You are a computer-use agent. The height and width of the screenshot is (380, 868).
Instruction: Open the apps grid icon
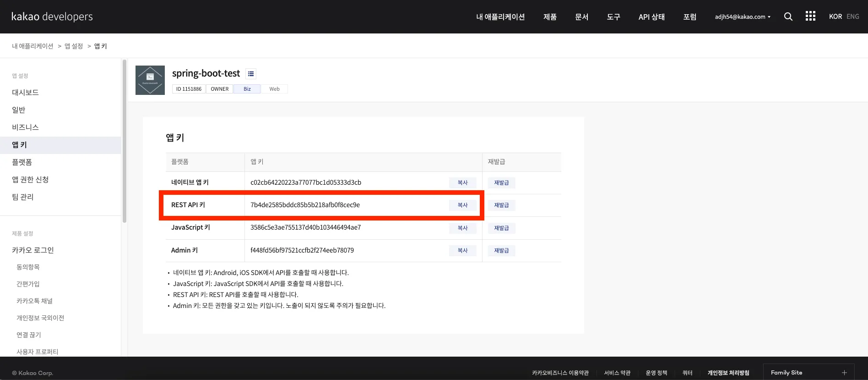[x=810, y=17]
